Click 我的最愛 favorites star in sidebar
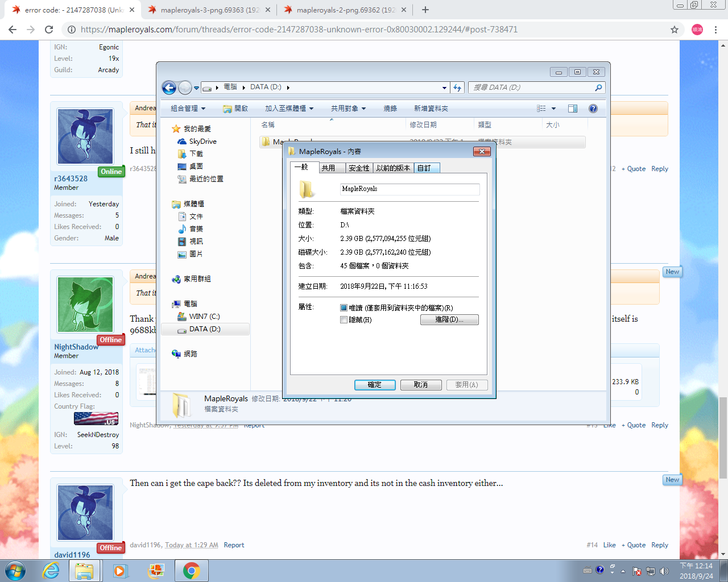The height and width of the screenshot is (582, 728). tap(176, 129)
